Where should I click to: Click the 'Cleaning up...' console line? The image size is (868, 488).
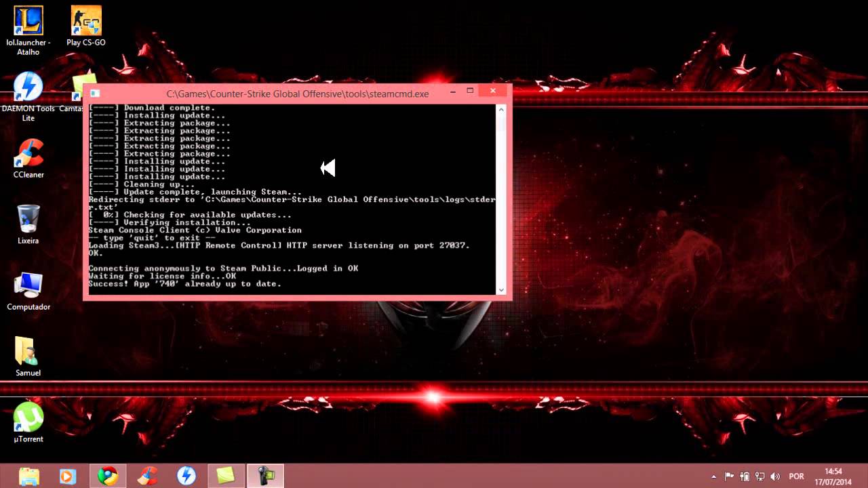(142, 184)
